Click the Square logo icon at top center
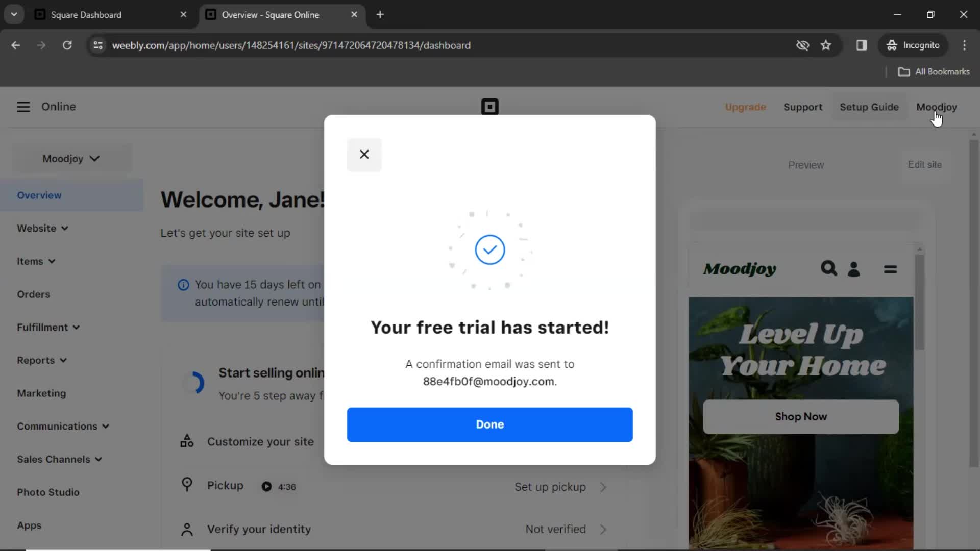Screen dimensions: 980x551 490,106
